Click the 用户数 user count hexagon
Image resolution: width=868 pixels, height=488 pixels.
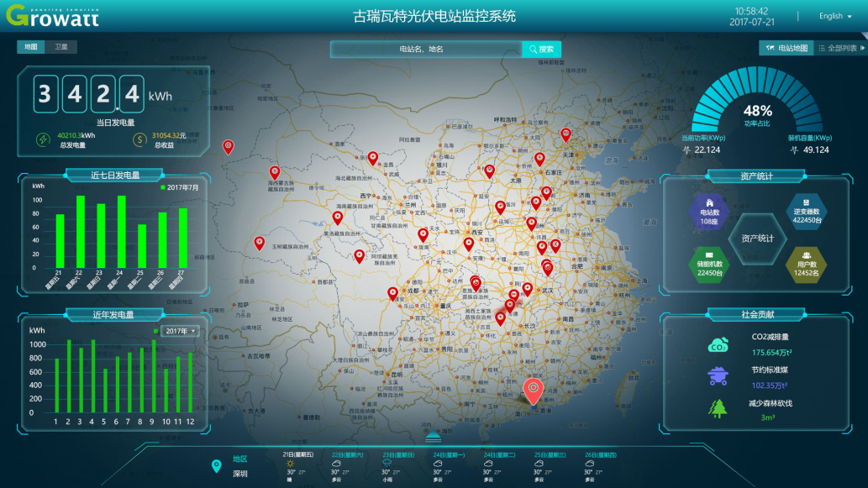[x=806, y=264]
